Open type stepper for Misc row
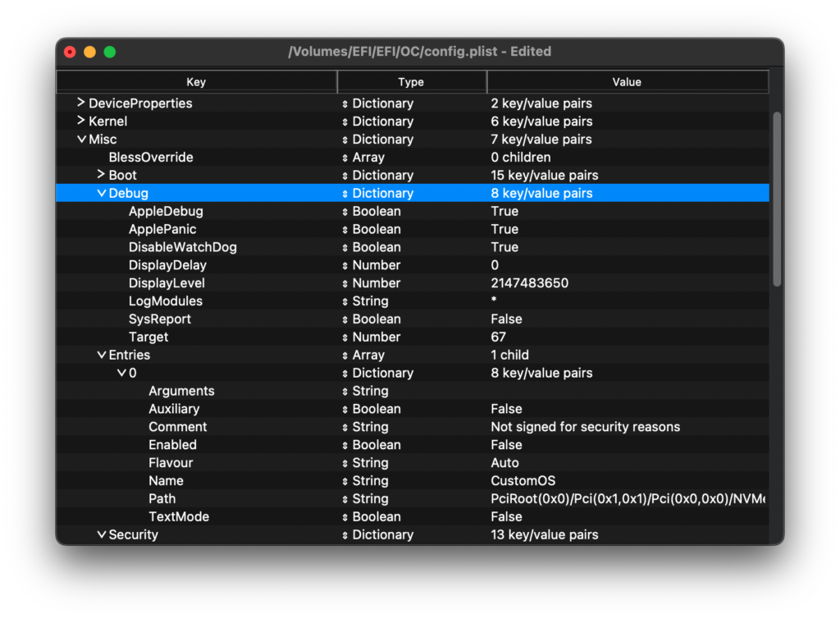Screen dimensions: 840x619 pos(345,140)
